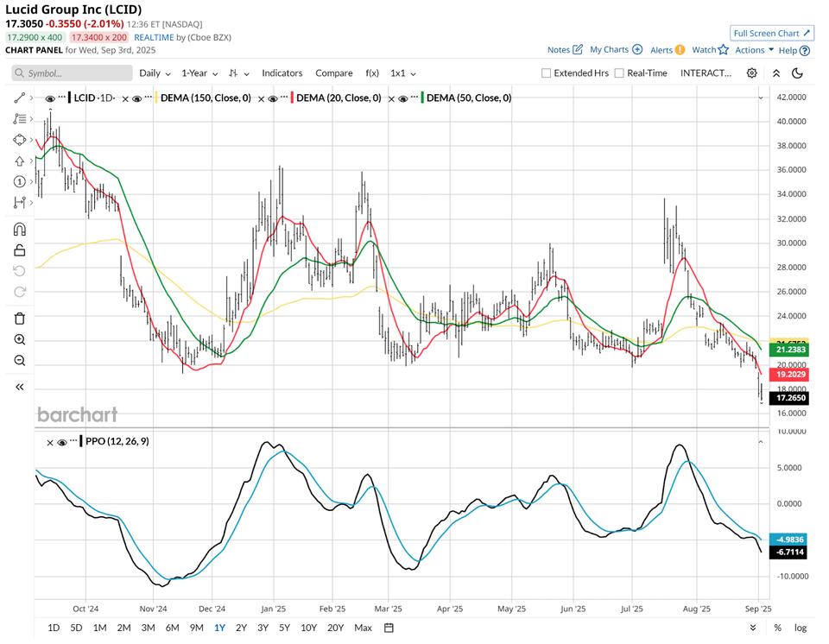Open the date range calendar picker

tap(389, 628)
